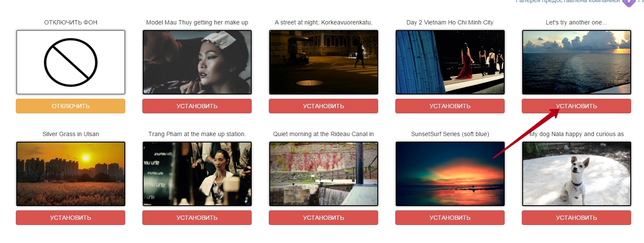Image resolution: width=644 pixels, height=243 pixels.
Task: Click the gallery provider link at top
Action: click(x=568, y=1)
